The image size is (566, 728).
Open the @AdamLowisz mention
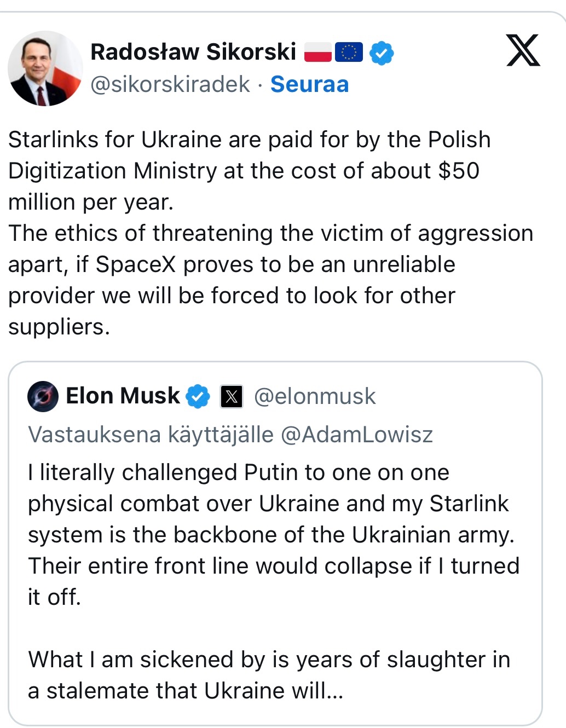(x=356, y=435)
